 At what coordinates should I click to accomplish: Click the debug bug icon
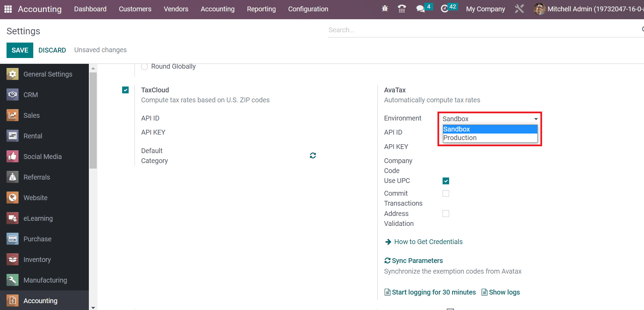pyautogui.click(x=385, y=9)
